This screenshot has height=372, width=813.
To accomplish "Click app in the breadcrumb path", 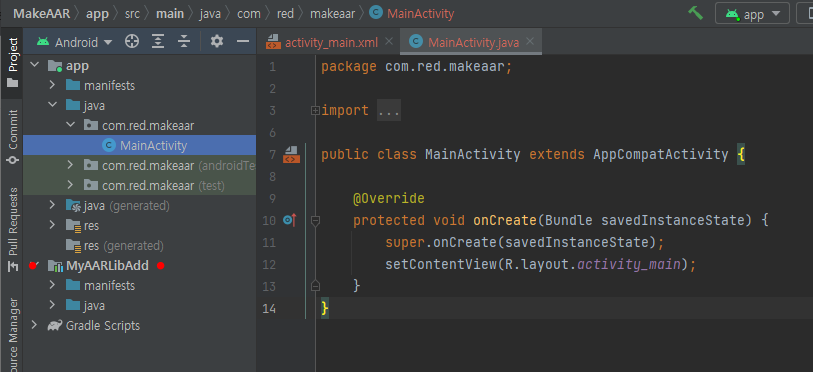I will (x=97, y=13).
